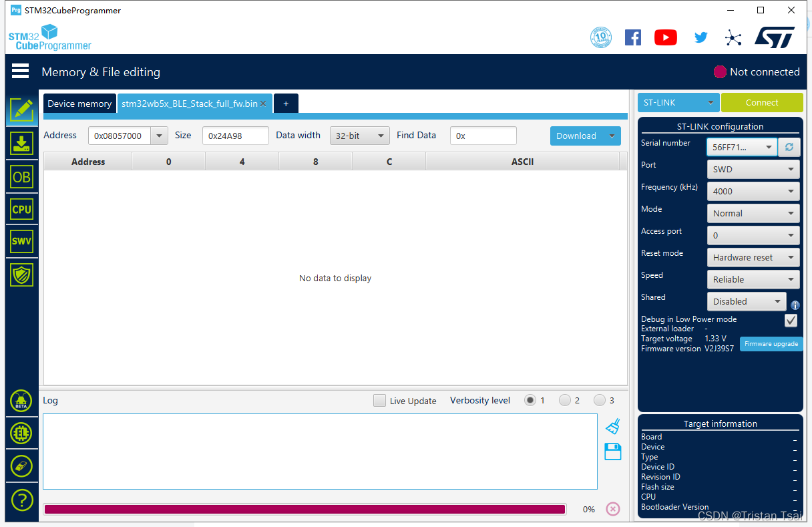The image size is (812, 527).
Task: Click the Target voltage 1.33 V value
Action: (x=715, y=339)
